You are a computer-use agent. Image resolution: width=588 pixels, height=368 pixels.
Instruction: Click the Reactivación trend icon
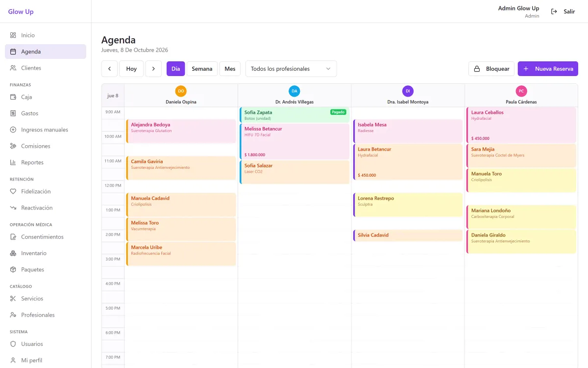point(13,208)
